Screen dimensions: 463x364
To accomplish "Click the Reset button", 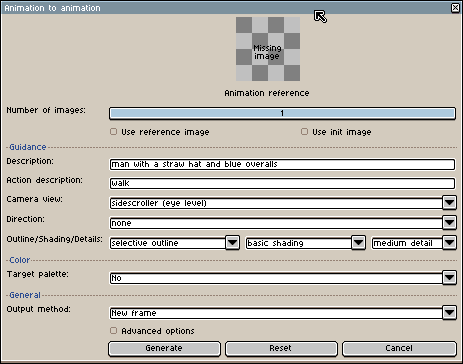I will tap(281, 348).
